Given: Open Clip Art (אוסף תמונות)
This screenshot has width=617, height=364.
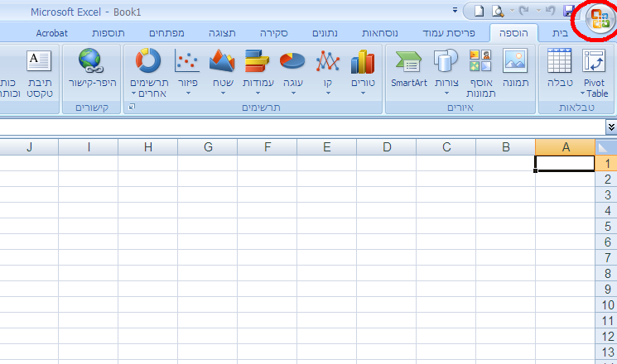Looking at the screenshot, I should pos(480,72).
